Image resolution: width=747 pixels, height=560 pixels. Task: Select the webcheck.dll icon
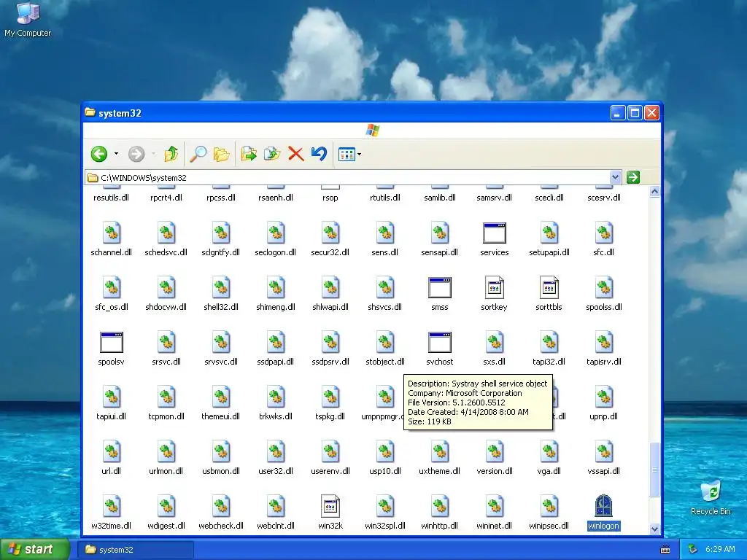pyautogui.click(x=220, y=506)
